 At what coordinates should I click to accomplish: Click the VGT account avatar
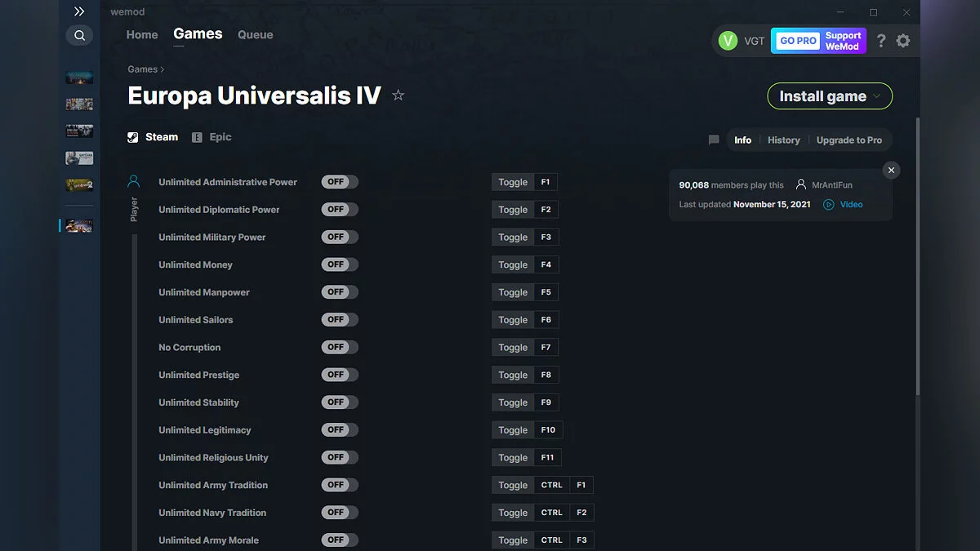pyautogui.click(x=727, y=40)
